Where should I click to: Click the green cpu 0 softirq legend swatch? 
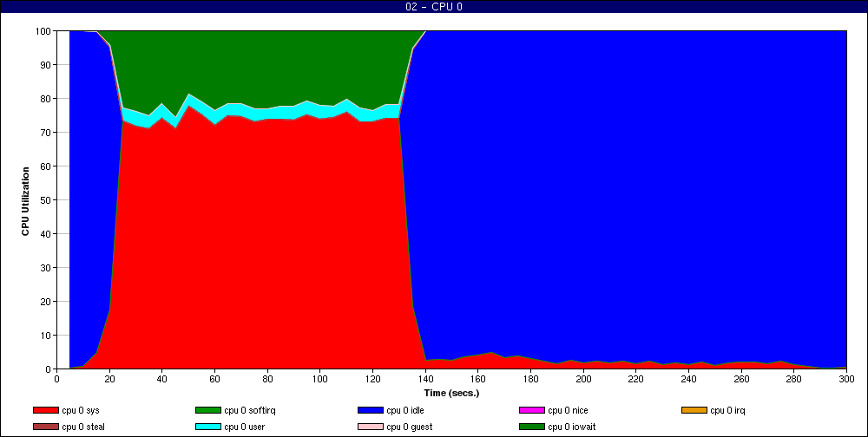(x=207, y=410)
